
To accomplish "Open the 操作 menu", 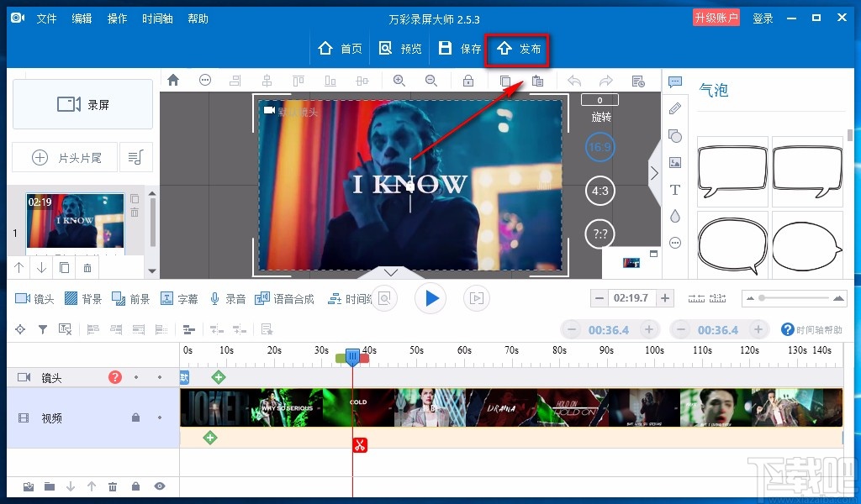I will [x=117, y=18].
